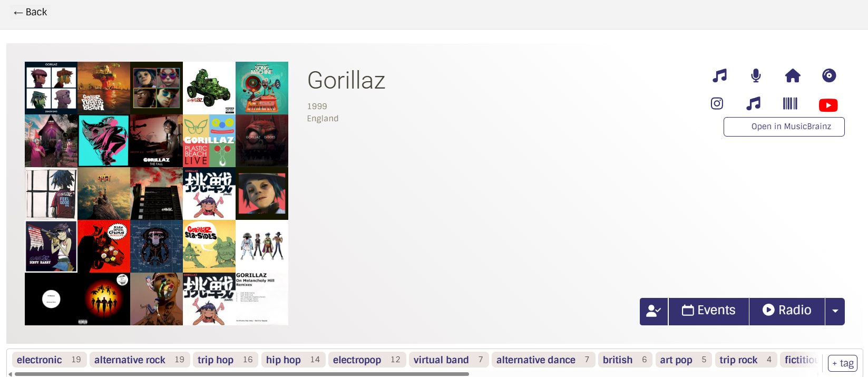Click the follow artist user-check icon
The height and width of the screenshot is (377, 868).
pyautogui.click(x=654, y=311)
